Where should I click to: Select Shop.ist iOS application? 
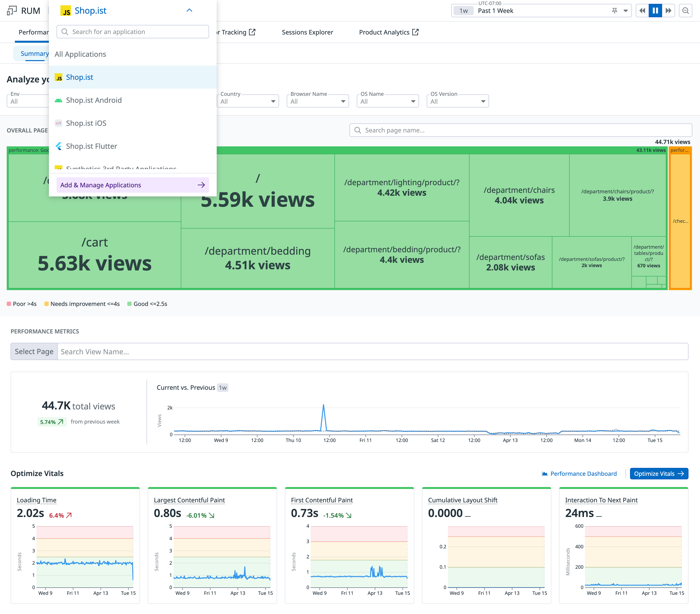tap(86, 123)
